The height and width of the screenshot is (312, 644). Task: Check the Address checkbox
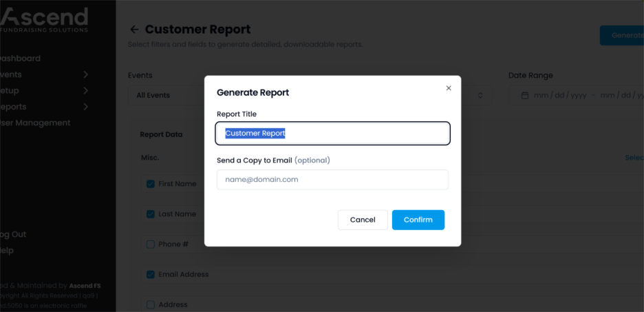pos(151,304)
